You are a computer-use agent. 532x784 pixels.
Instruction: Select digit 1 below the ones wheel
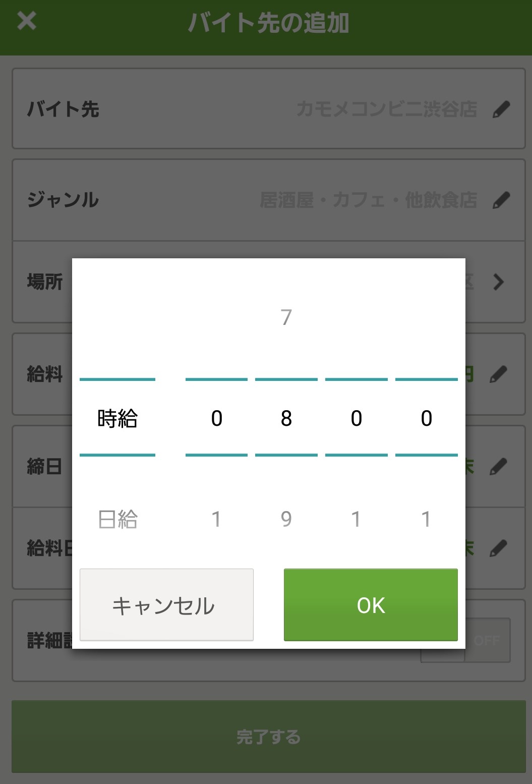tap(426, 519)
